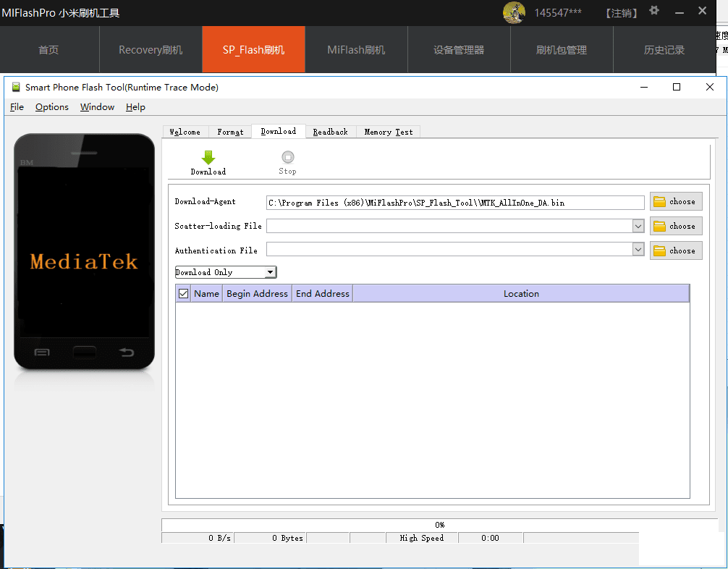Open MiFlashPro settings gear icon

coord(654,11)
